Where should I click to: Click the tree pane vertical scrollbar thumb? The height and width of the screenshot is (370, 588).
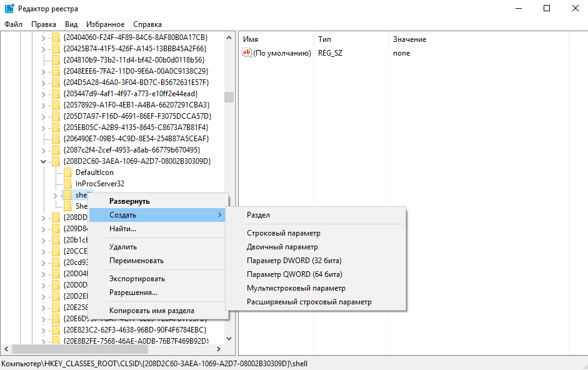pos(229,97)
